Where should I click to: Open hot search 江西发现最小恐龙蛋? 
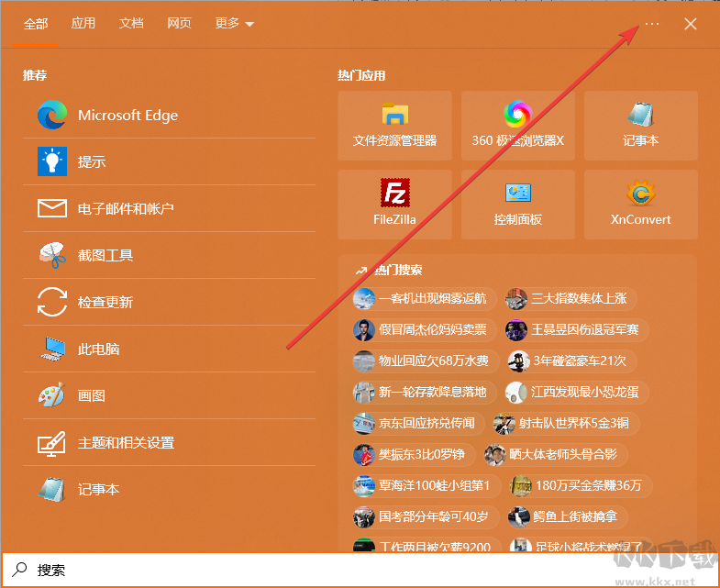tap(577, 393)
